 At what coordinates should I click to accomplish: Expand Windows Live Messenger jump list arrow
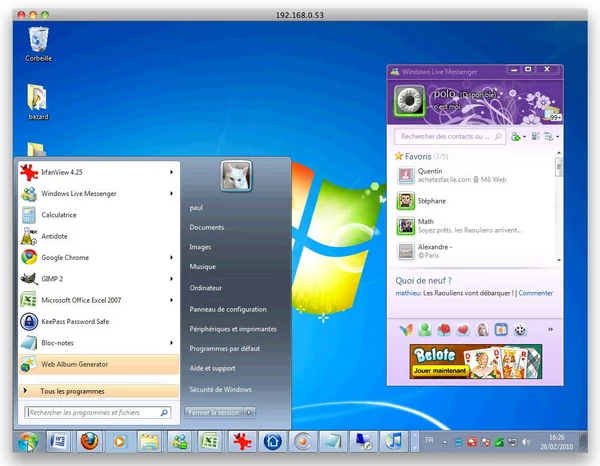pos(171,194)
